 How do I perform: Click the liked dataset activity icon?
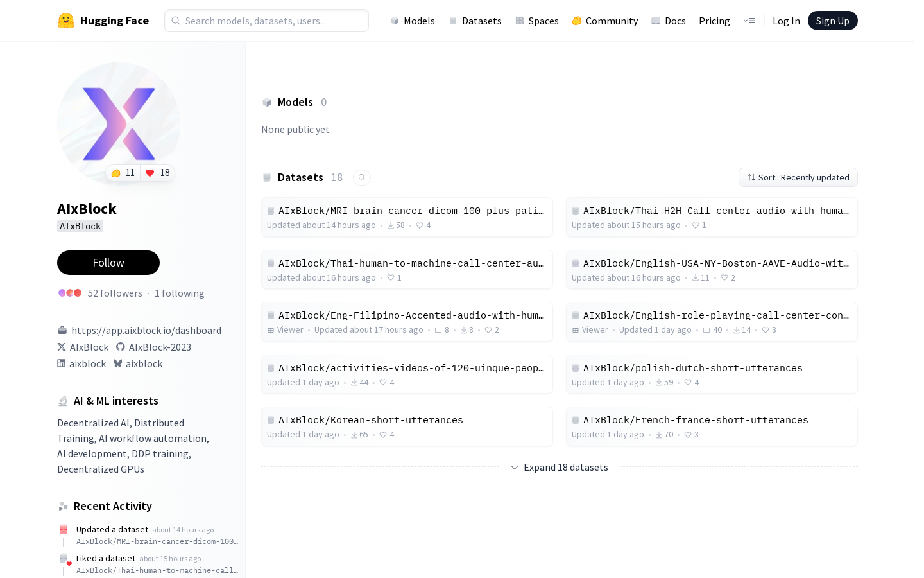64,559
